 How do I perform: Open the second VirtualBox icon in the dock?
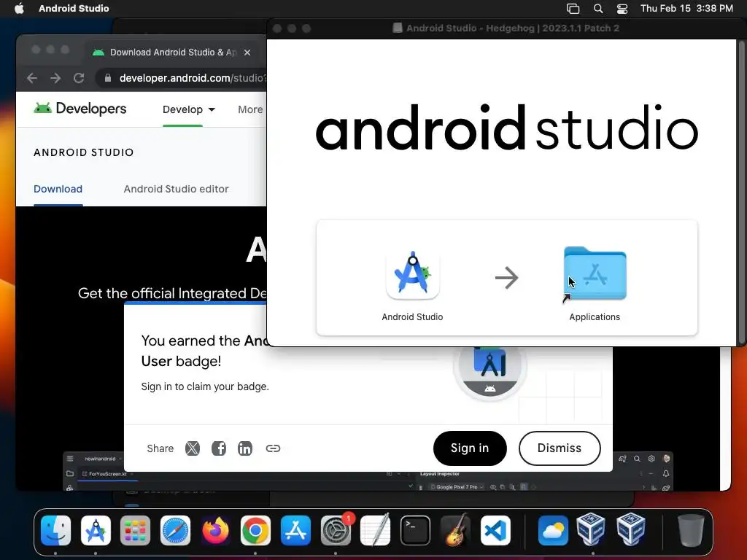pos(631,529)
